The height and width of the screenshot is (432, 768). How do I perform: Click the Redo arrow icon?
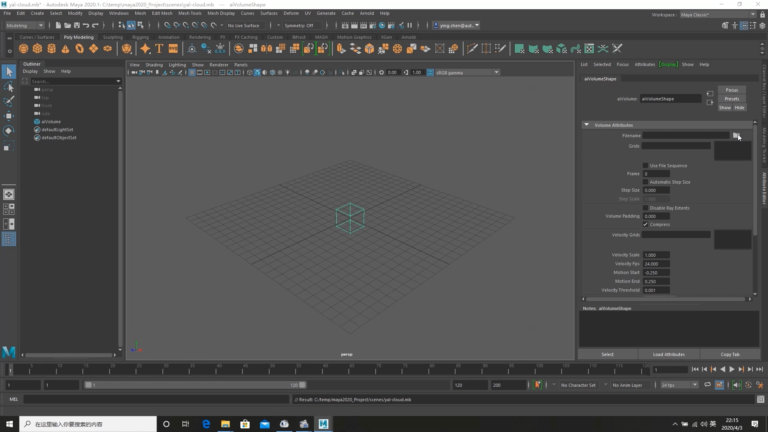click(95, 25)
